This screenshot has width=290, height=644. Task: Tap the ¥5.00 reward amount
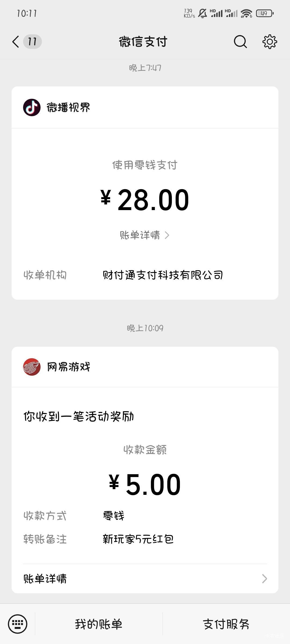tap(145, 485)
